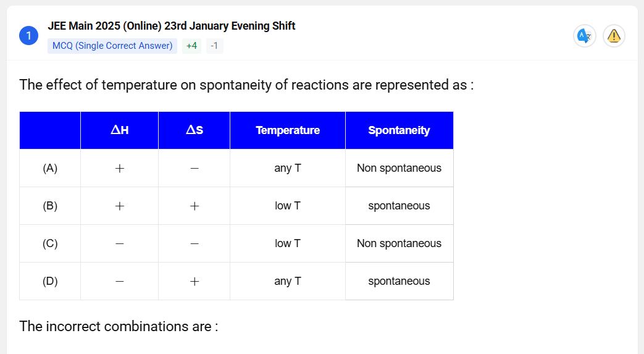This screenshot has width=644, height=354.
Task: Click "low T" cell in row (B)
Action: (x=288, y=206)
